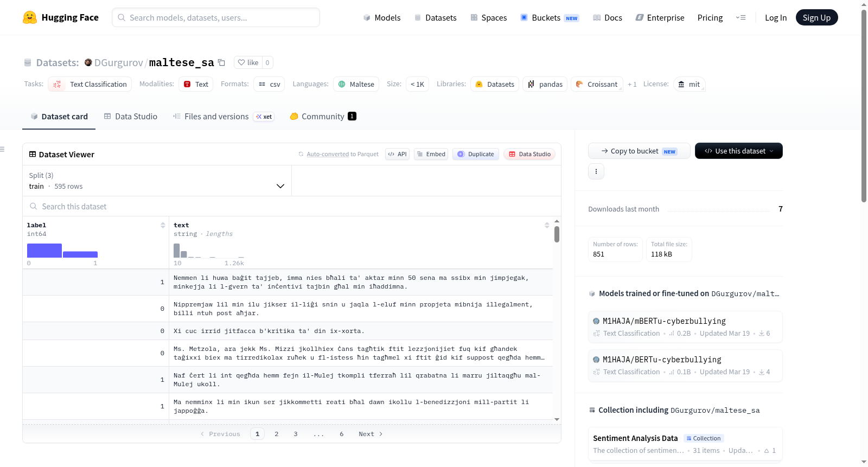
Task: Expand the Split train dropdown
Action: tap(157, 181)
